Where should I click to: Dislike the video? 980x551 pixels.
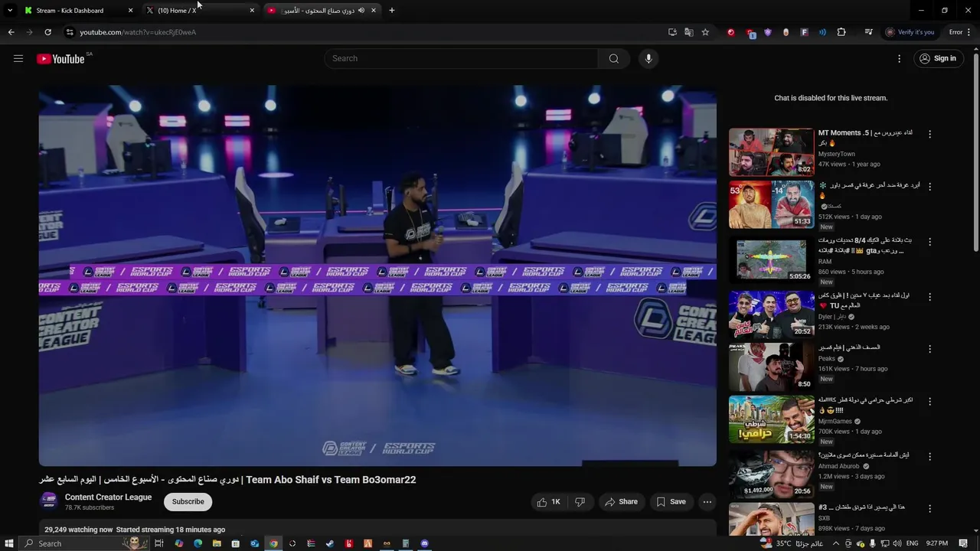click(x=580, y=502)
